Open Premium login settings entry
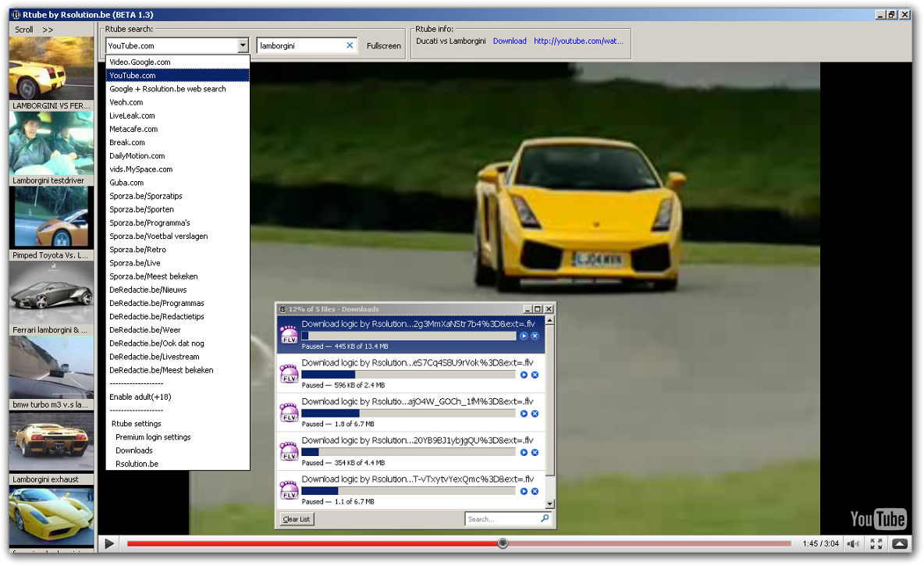 [x=153, y=437]
